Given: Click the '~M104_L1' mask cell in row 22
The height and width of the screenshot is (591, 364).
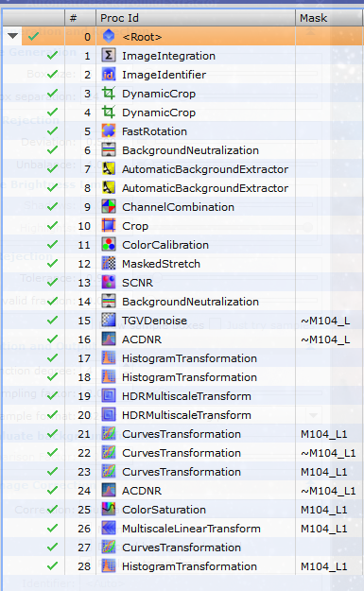Looking at the screenshot, I should pyautogui.click(x=328, y=453).
